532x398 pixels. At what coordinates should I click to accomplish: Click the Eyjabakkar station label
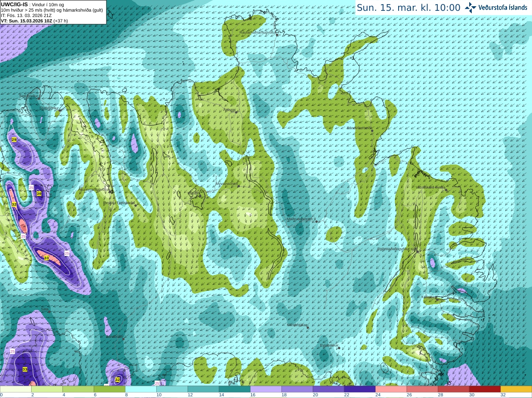[x=329, y=345]
